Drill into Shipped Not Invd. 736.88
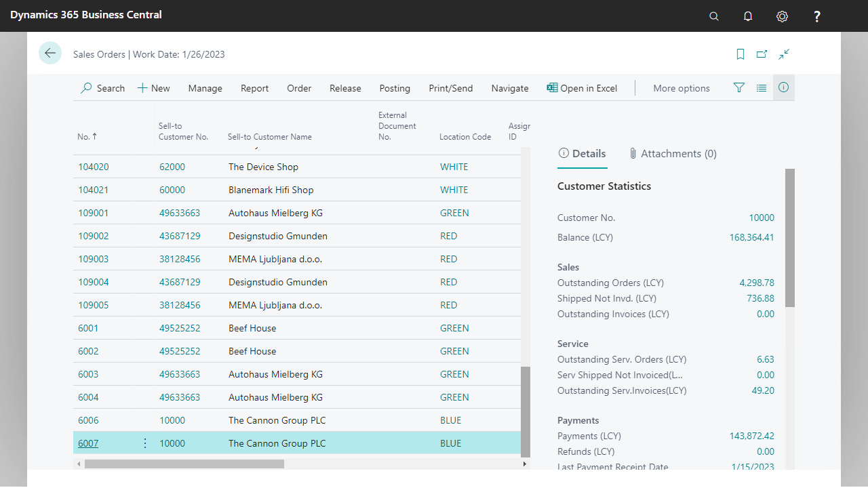The image size is (868, 488). pos(761,298)
